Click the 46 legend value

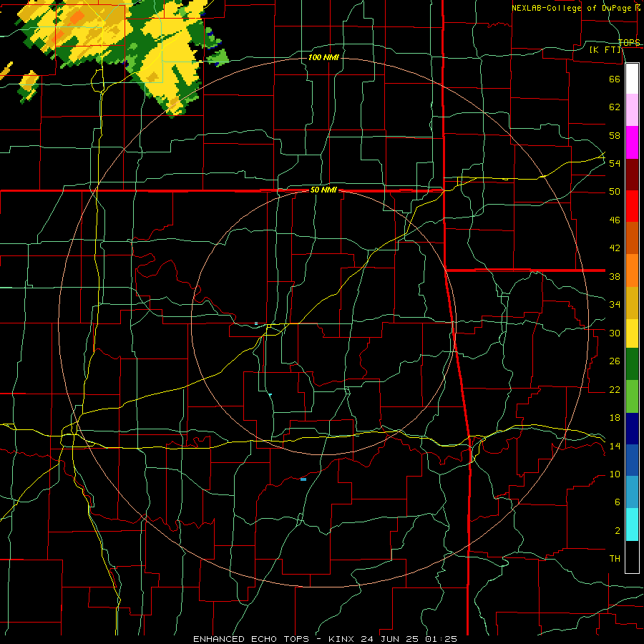click(615, 220)
